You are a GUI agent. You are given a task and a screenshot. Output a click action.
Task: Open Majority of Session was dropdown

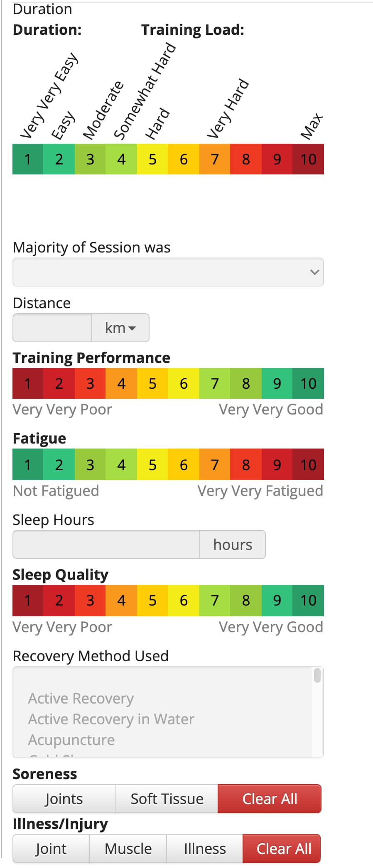[168, 272]
